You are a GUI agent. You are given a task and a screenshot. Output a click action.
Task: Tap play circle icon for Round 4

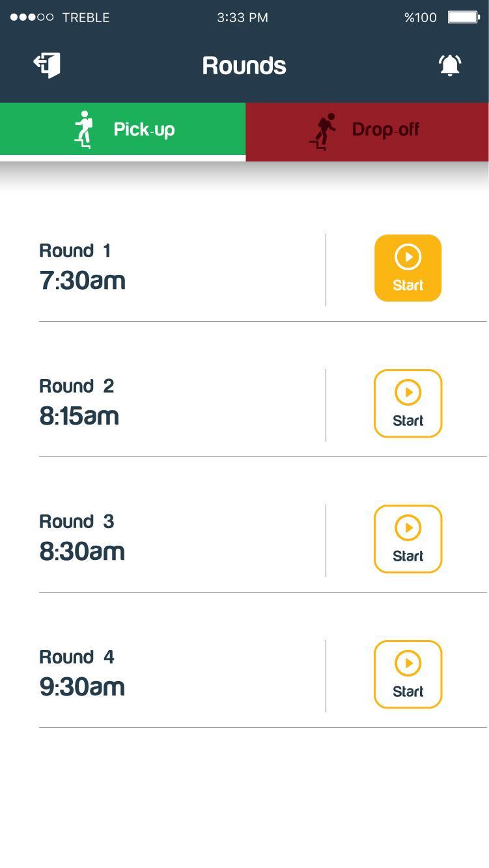408,664
